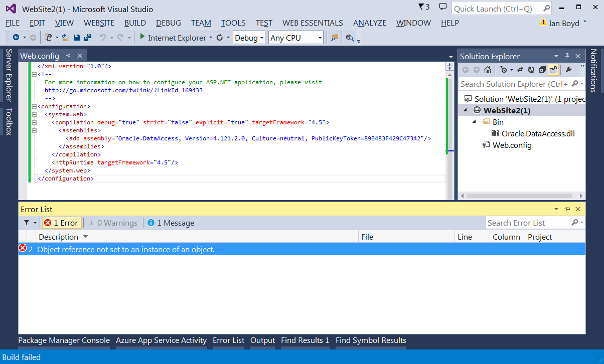Click search magnifier in Error List search box
Screen dimensions: 604x364
tap(575, 223)
